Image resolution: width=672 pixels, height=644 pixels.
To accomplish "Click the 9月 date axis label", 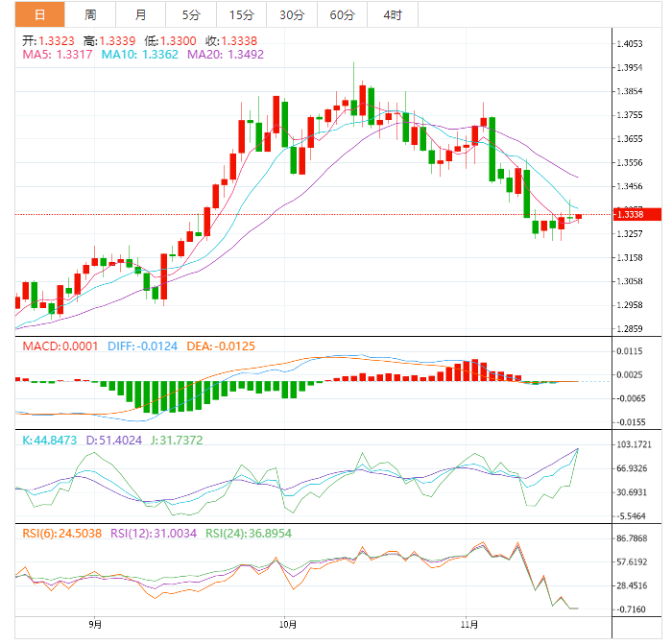I will point(95,625).
